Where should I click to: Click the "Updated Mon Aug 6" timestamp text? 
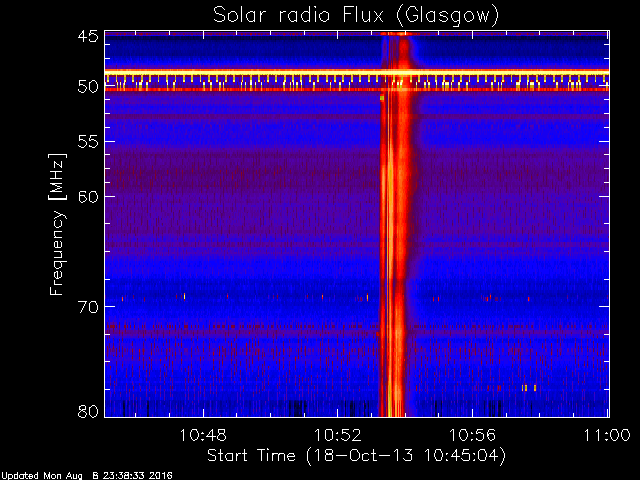[87, 476]
